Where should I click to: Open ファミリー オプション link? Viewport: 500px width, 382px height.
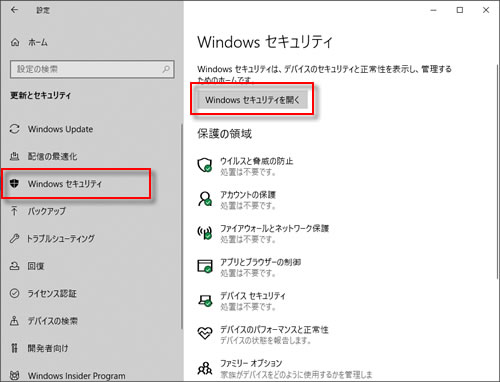pyautogui.click(x=251, y=363)
